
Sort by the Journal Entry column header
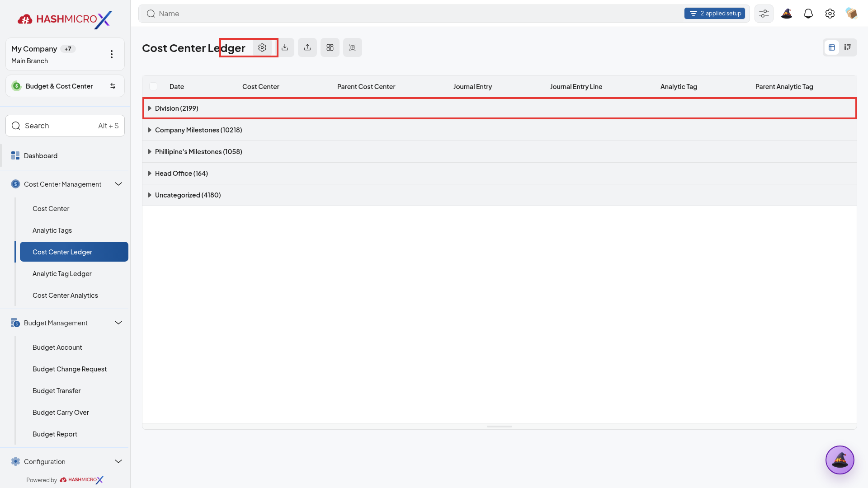coord(472,86)
